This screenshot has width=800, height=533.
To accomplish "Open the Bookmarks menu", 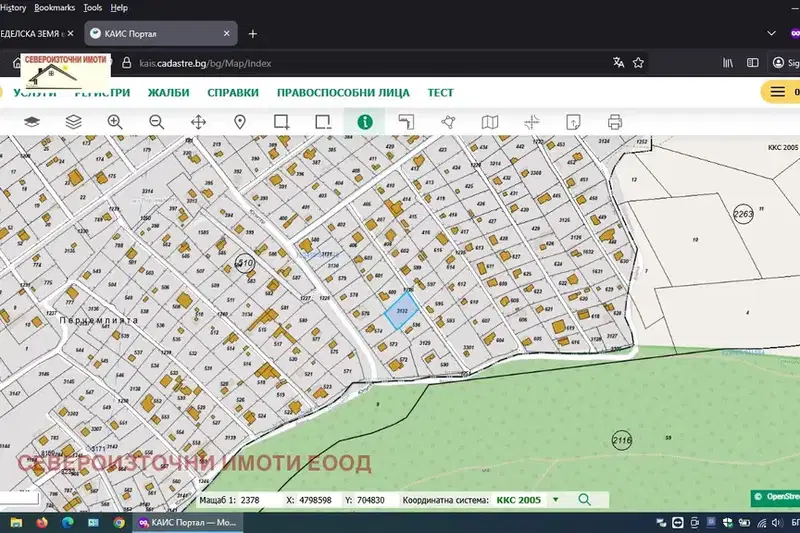I will [54, 8].
